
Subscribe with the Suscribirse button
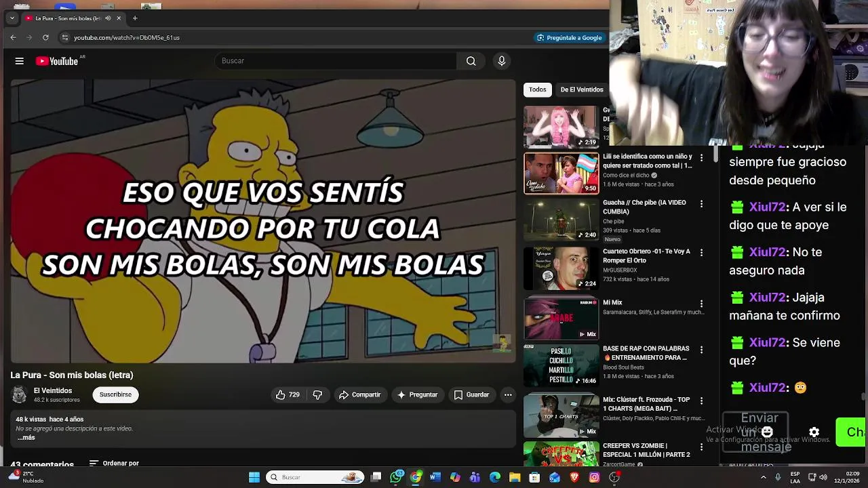pos(116,394)
